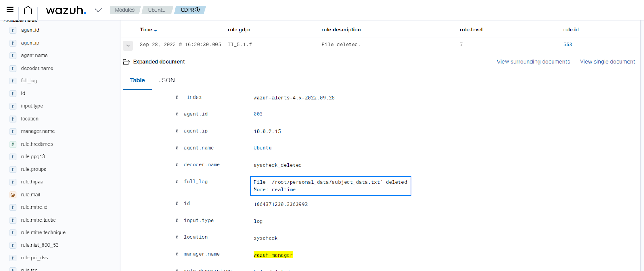Collapse the expanded document row chevron
This screenshot has height=271, width=644.
(128, 45)
